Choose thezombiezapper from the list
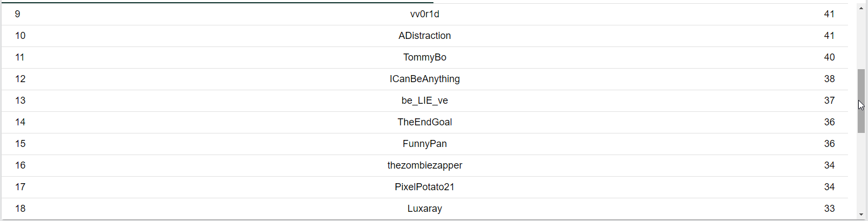 425,165
